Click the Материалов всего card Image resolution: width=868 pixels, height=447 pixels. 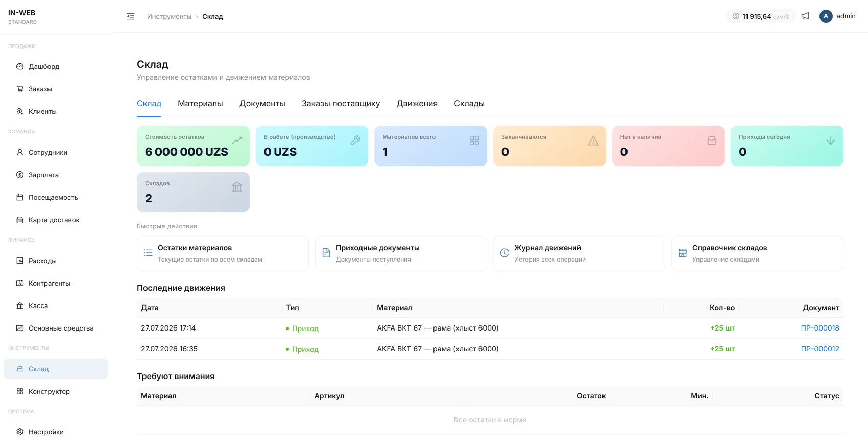[x=430, y=146]
